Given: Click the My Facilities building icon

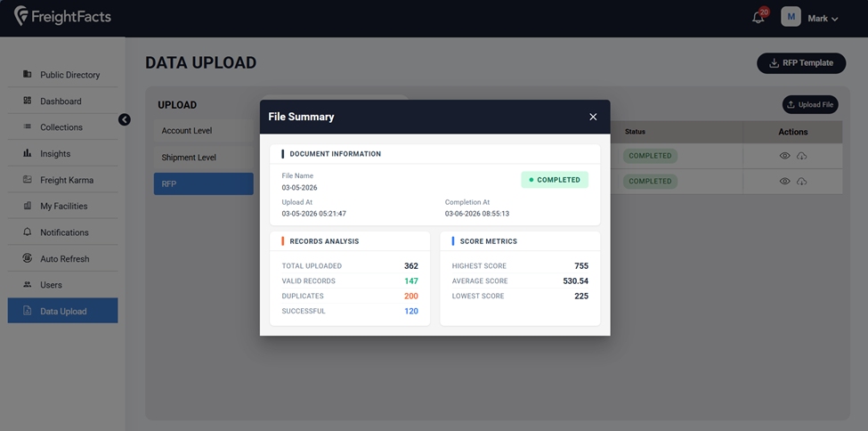Looking at the screenshot, I should [x=27, y=206].
